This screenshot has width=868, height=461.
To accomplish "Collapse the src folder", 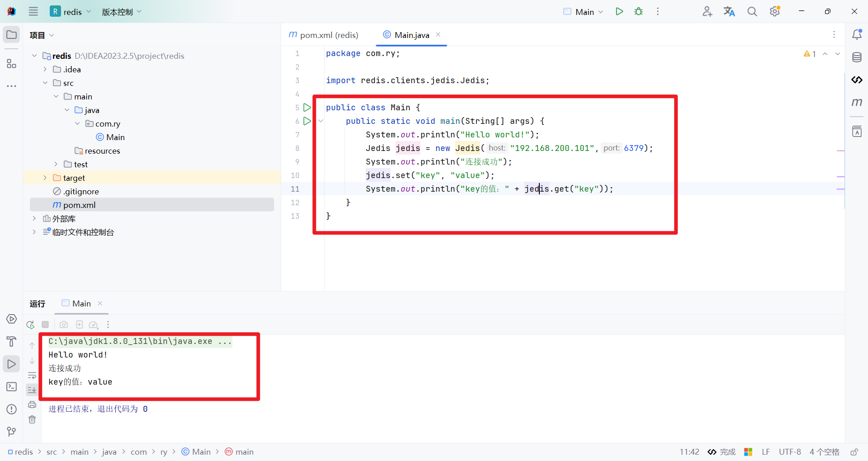I will (45, 83).
